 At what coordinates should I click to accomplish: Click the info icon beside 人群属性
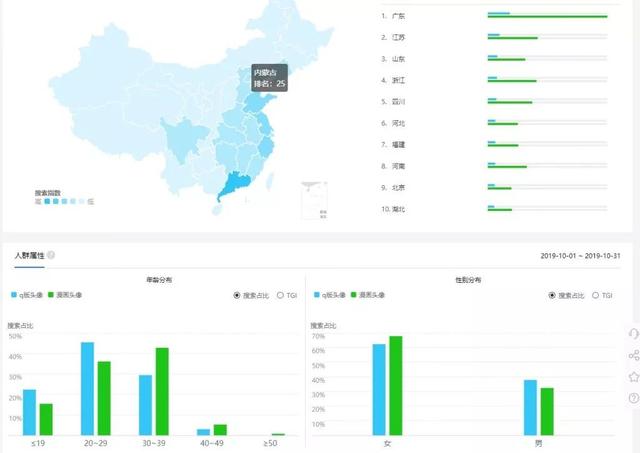click(51, 255)
